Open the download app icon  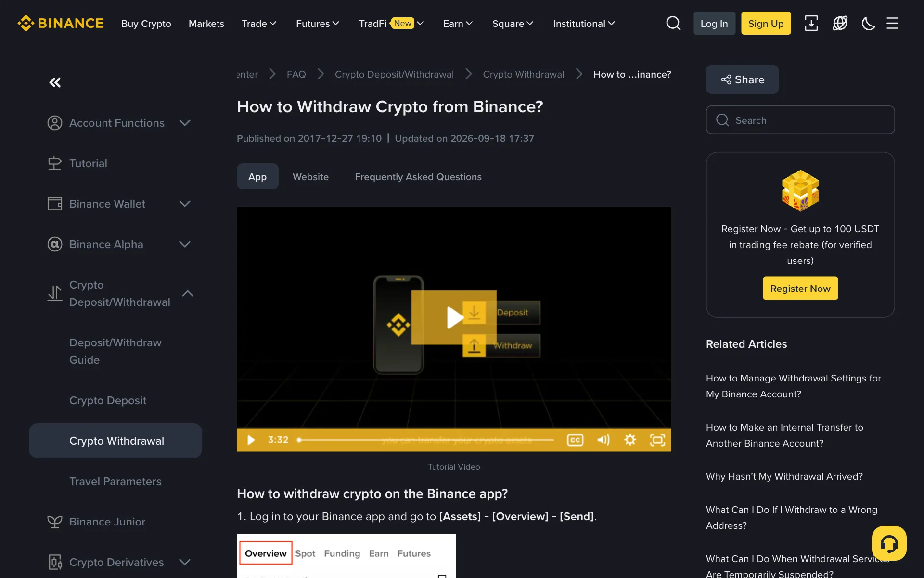click(811, 23)
